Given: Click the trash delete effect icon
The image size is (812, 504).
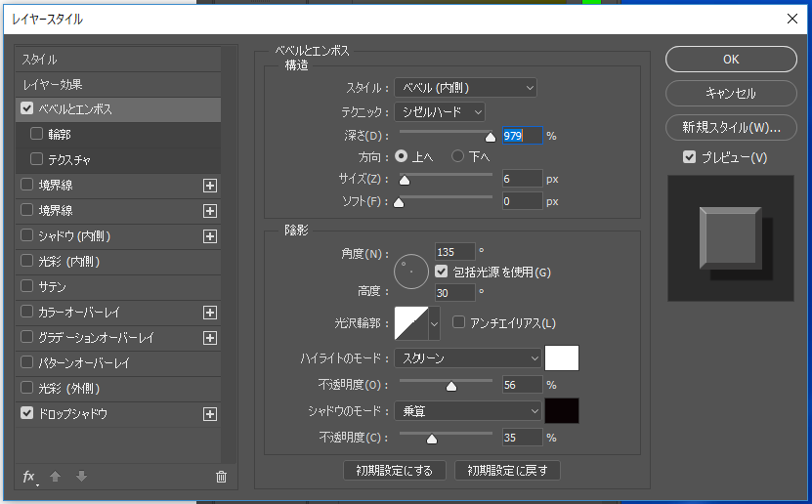Looking at the screenshot, I should pos(221,477).
